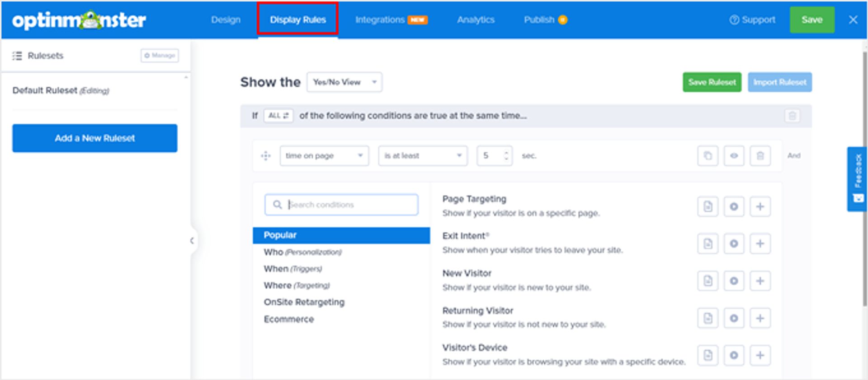Click Add a New Ruleset button

coord(94,138)
